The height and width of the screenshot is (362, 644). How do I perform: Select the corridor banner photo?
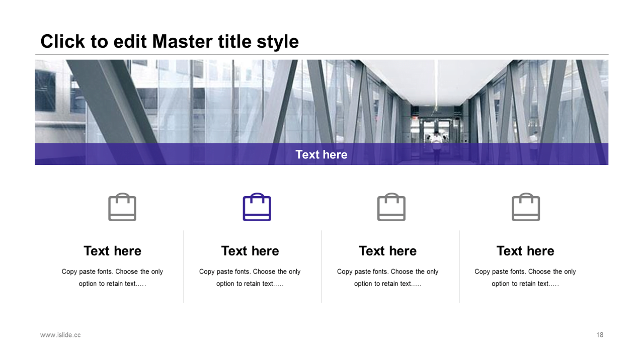pyautogui.click(x=321, y=112)
